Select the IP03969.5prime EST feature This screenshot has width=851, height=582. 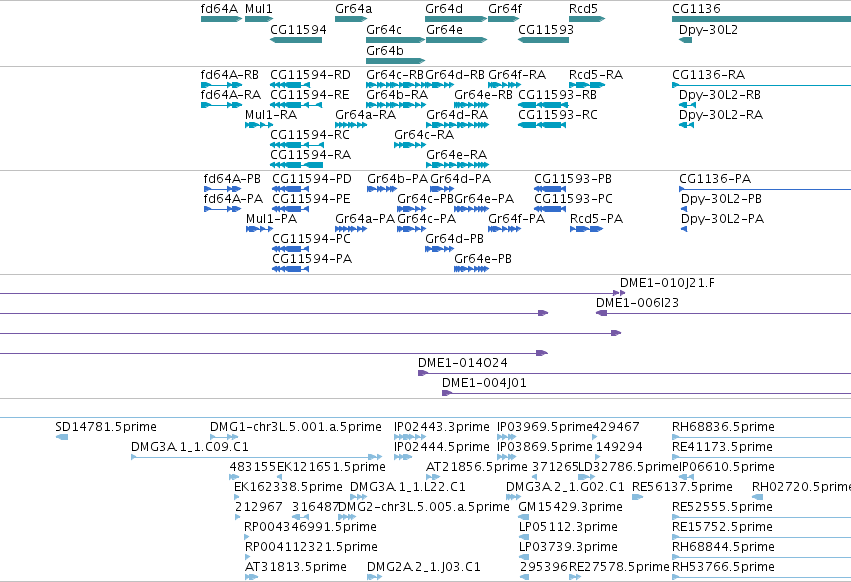(506, 437)
